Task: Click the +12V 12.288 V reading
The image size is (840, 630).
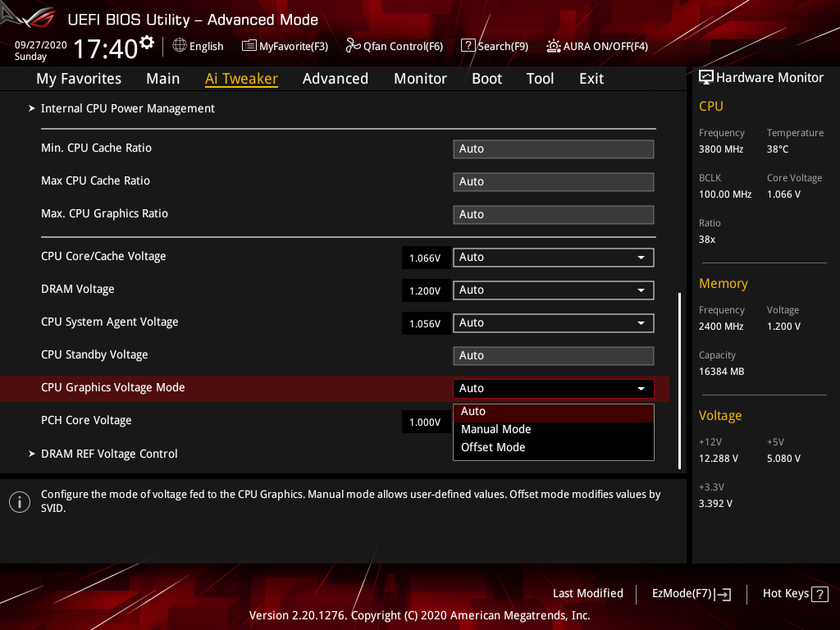Action: (x=719, y=458)
